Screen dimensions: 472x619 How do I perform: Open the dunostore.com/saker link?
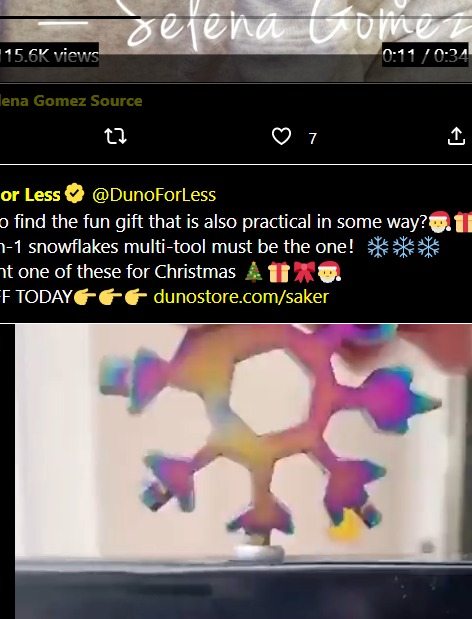click(241, 296)
